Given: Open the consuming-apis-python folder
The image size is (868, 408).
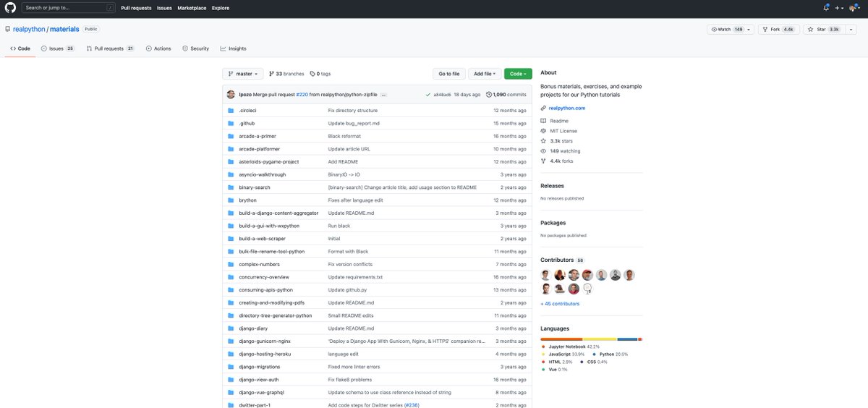Looking at the screenshot, I should [x=266, y=290].
